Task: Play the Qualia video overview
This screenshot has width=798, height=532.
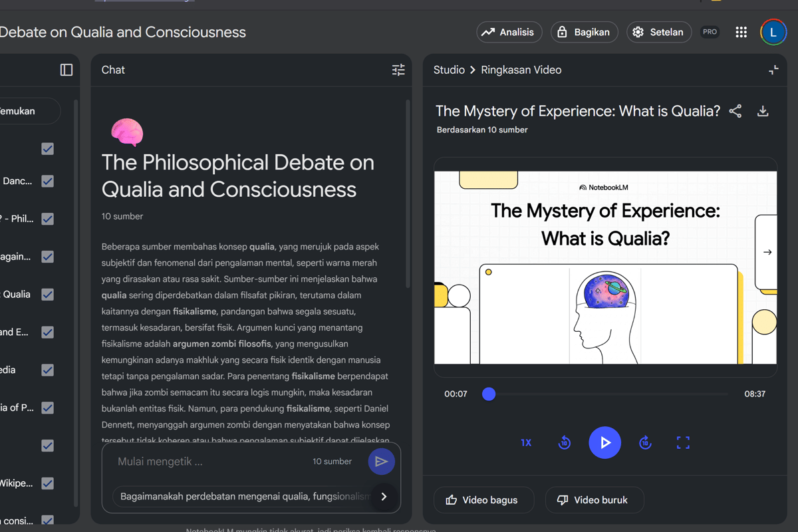Action: [604, 442]
